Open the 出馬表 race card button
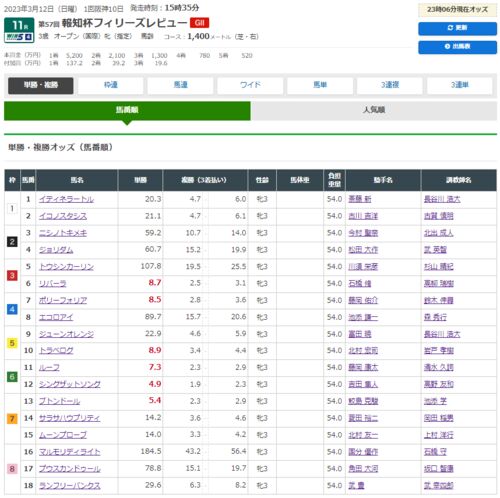 click(x=457, y=47)
